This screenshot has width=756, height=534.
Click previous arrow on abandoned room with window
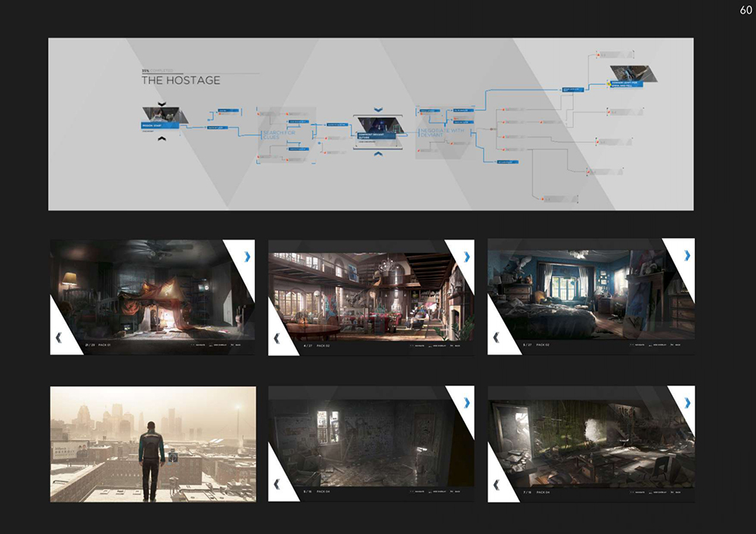pyautogui.click(x=277, y=483)
